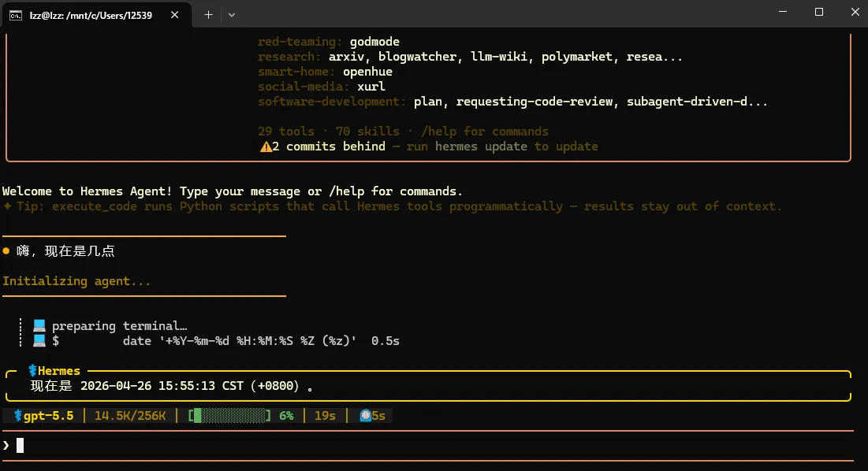Click the caduceus icon beside gpt-5.5
The image size is (868, 471).
point(18,416)
